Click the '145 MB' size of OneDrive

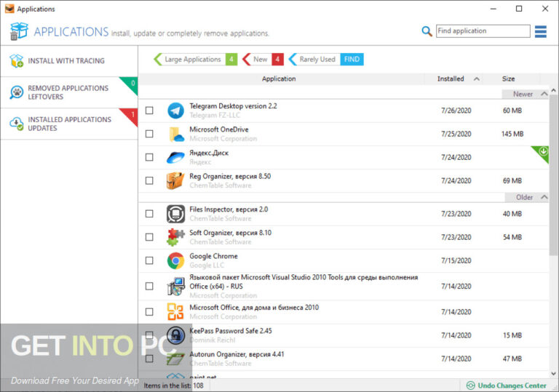pyautogui.click(x=512, y=134)
